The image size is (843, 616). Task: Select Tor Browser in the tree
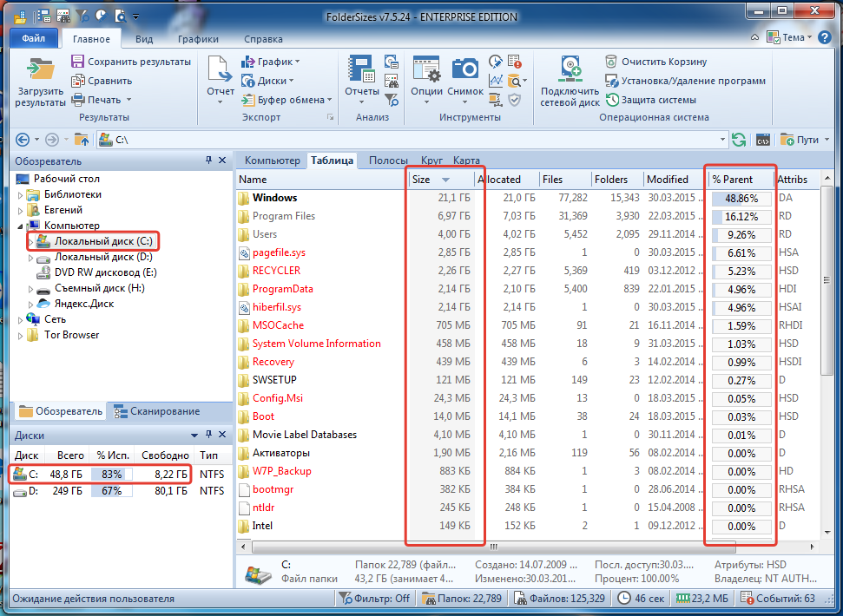click(71, 335)
